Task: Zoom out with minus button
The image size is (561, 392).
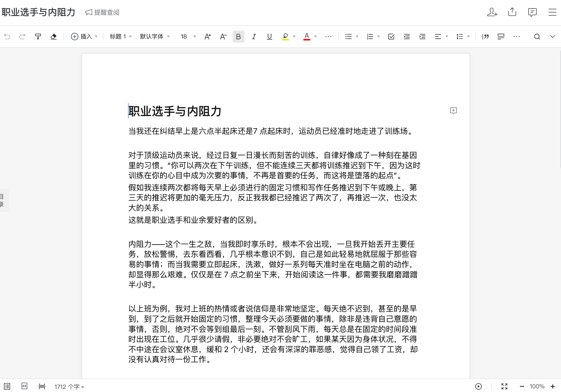Action: (522, 386)
